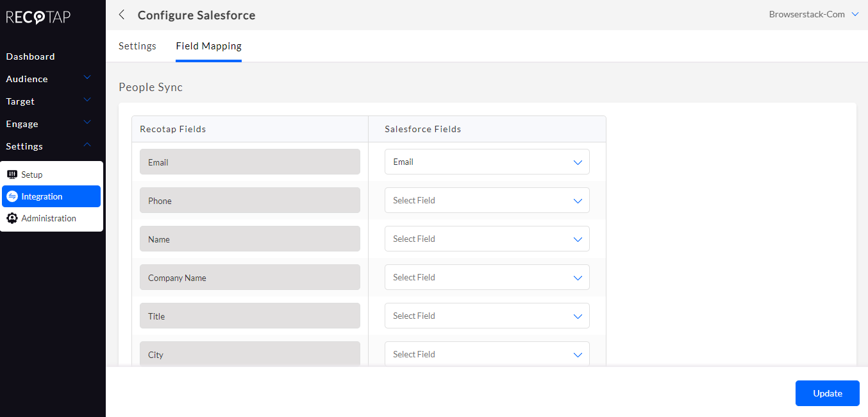Click the Recotap logo
Viewport: 868px width, 417px height.
(38, 17)
